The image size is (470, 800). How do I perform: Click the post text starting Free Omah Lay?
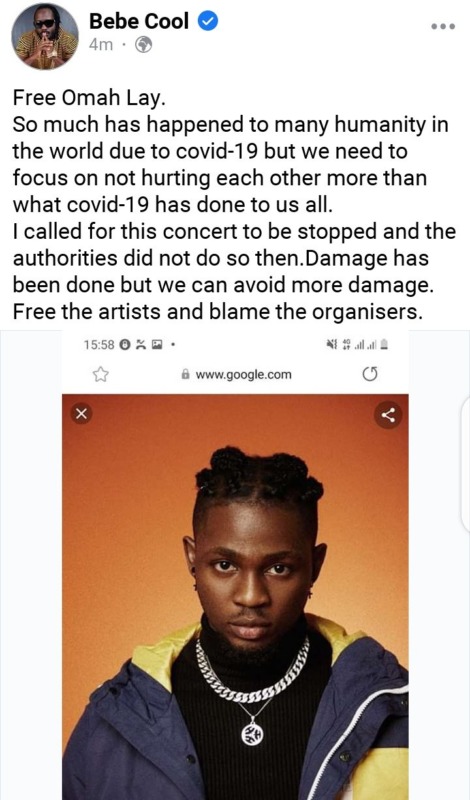pos(234,205)
